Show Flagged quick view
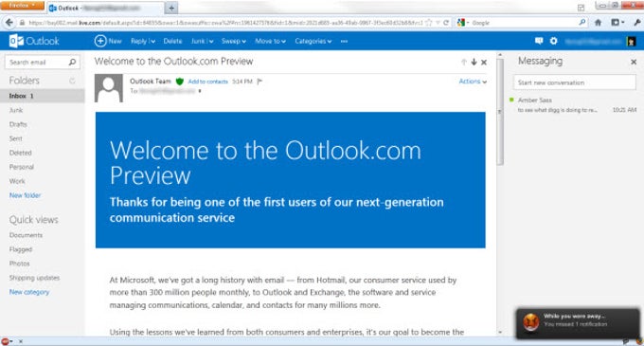 tap(21, 249)
